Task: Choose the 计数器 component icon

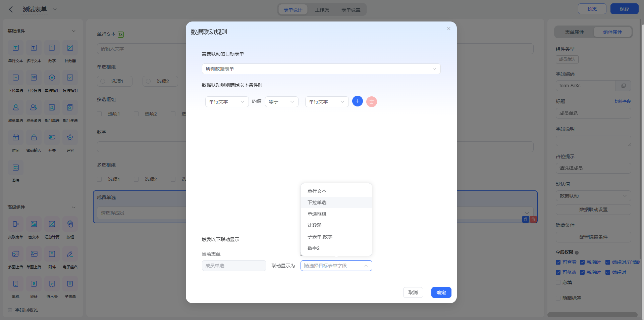Action: coord(70,48)
